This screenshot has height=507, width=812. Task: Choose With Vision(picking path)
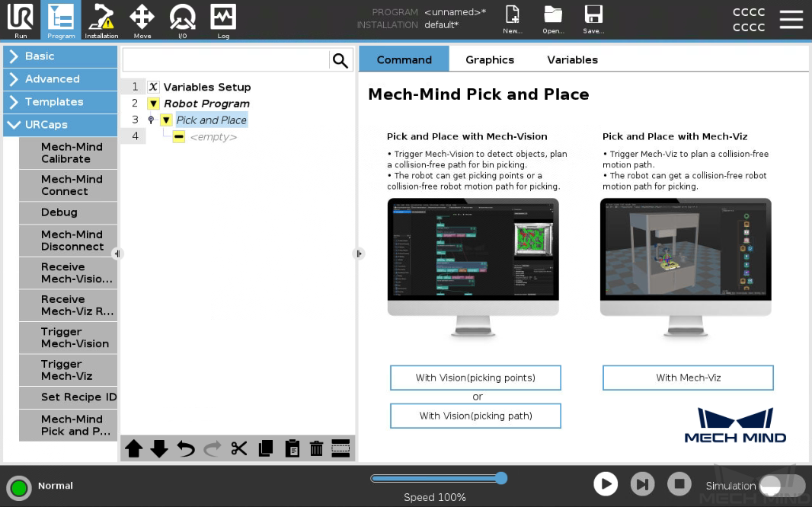coord(475,416)
